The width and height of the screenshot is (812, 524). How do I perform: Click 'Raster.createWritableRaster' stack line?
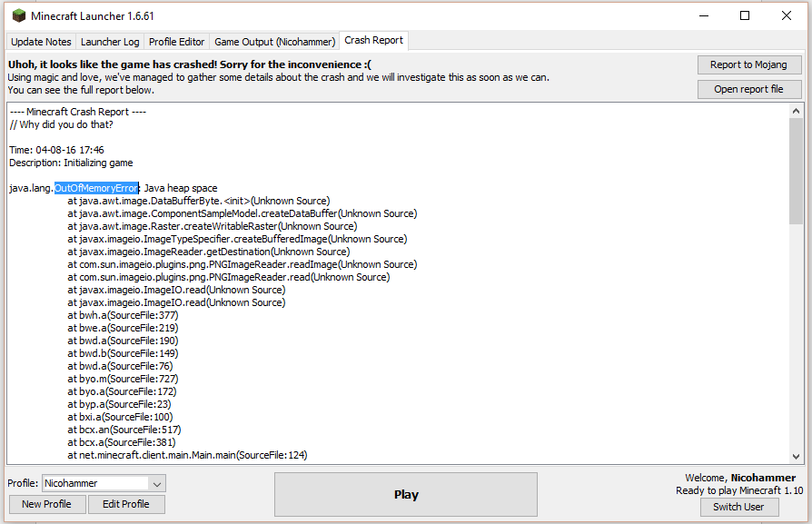213,226
